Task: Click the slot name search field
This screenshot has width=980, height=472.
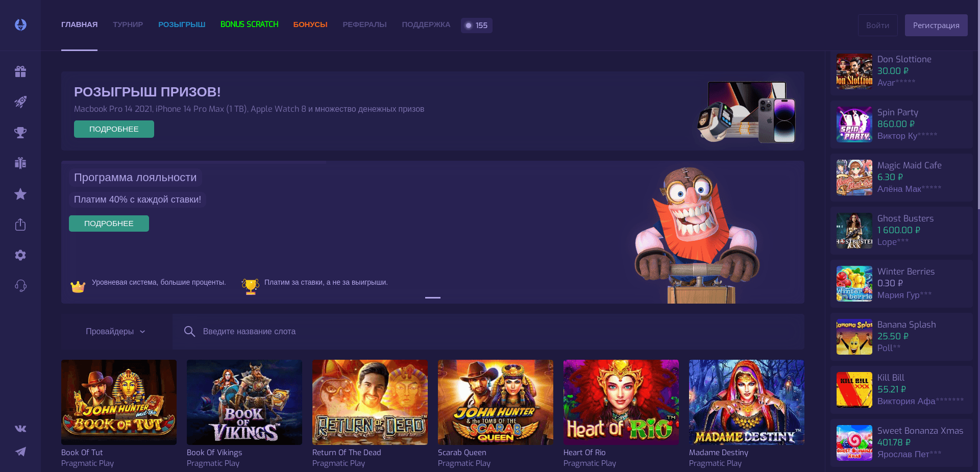Action: (x=490, y=332)
